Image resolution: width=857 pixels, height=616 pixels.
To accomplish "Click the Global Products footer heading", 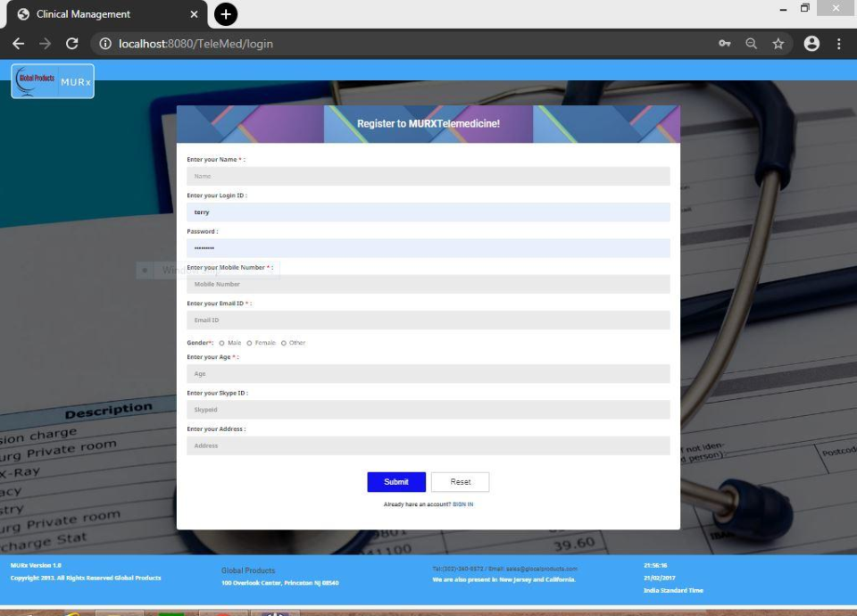I will pos(248,570).
